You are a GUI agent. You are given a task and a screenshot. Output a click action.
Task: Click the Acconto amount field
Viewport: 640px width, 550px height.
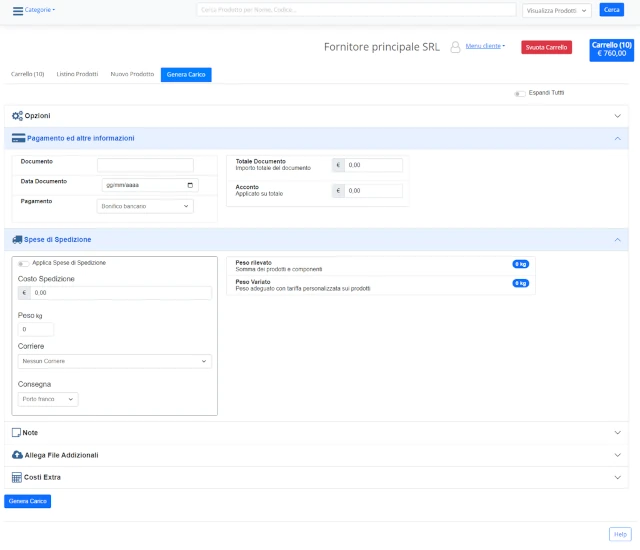point(373,191)
